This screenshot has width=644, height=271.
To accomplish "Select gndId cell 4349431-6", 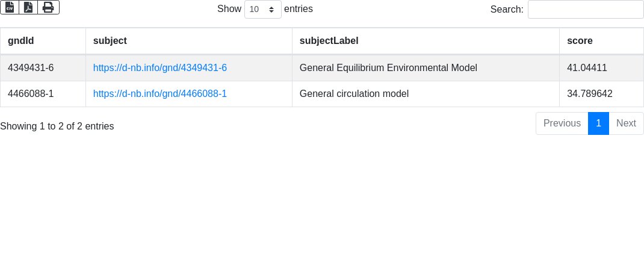I will 43,68.
